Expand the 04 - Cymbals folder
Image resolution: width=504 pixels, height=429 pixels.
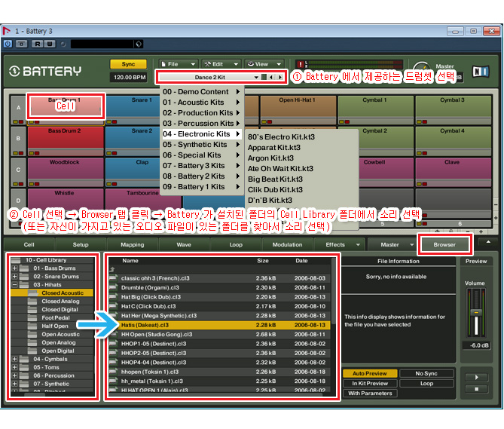pyautogui.click(x=14, y=359)
